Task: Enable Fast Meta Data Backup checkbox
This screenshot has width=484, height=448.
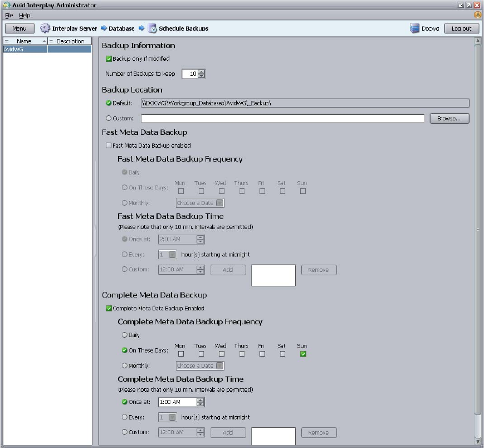Action: click(109, 145)
